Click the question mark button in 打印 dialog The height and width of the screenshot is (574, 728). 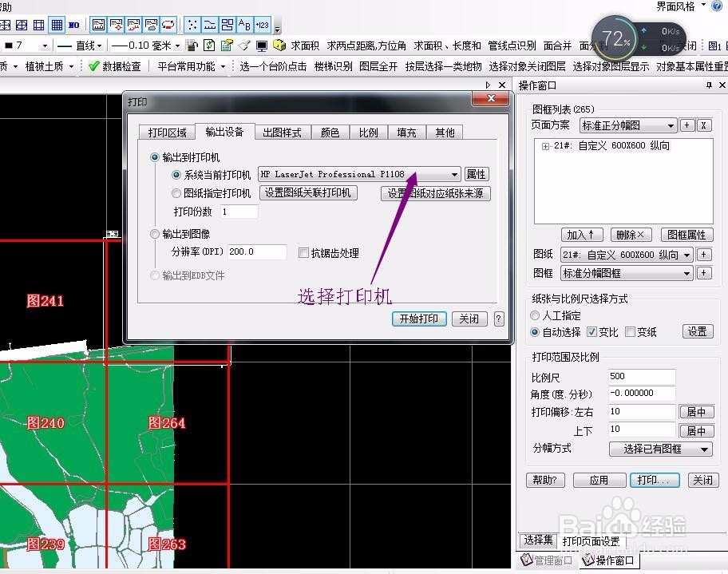[499, 319]
